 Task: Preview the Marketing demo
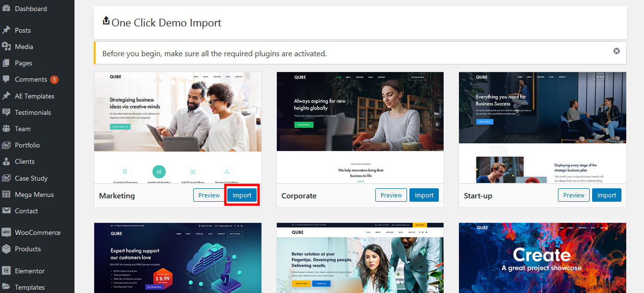[x=209, y=195]
